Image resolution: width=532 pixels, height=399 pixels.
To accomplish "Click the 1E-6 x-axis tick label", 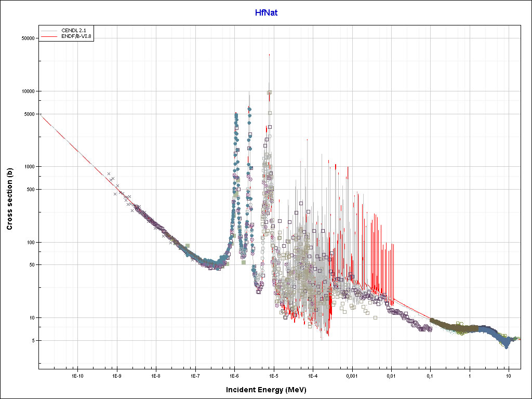I will (234, 375).
